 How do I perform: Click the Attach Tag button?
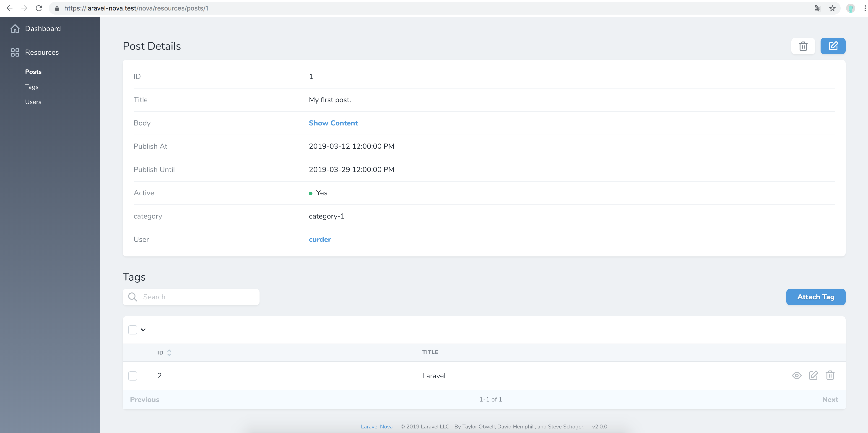(x=816, y=297)
